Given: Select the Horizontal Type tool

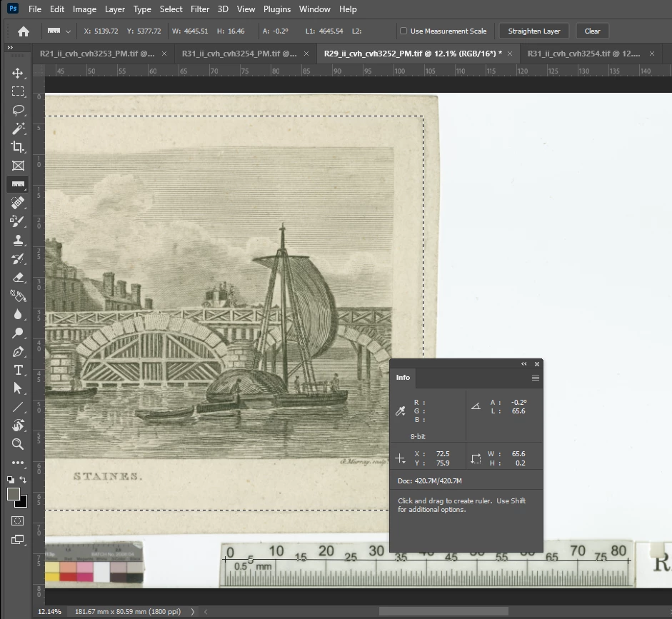Looking at the screenshot, I should coord(18,370).
